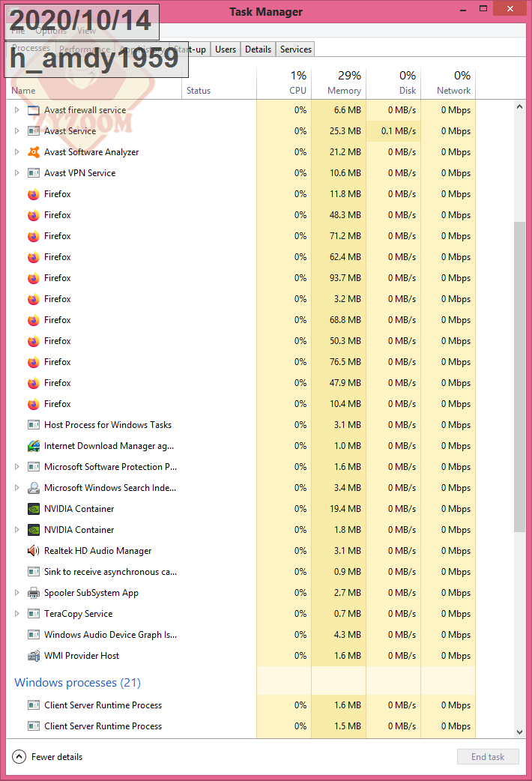Click the Host Process for Windows Tasks icon

pyautogui.click(x=34, y=425)
